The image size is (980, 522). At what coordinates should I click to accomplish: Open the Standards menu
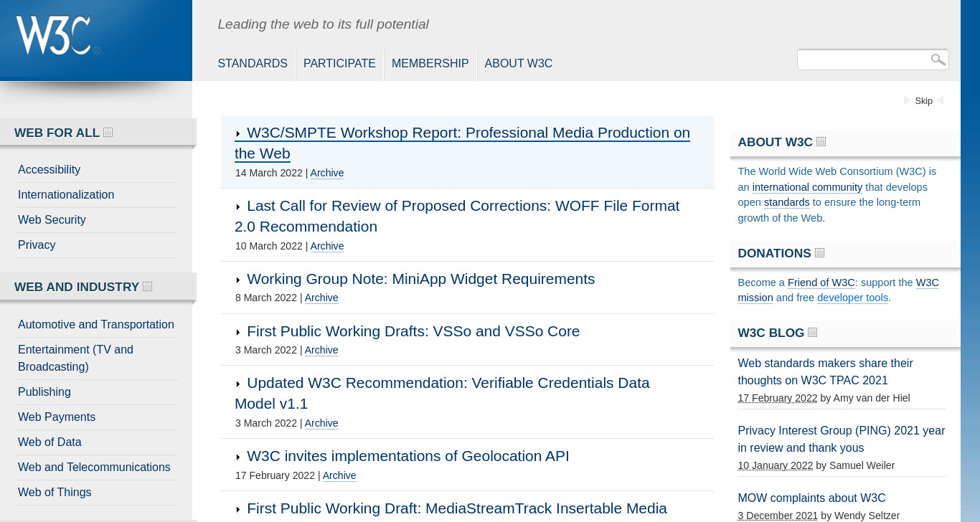[x=253, y=63]
